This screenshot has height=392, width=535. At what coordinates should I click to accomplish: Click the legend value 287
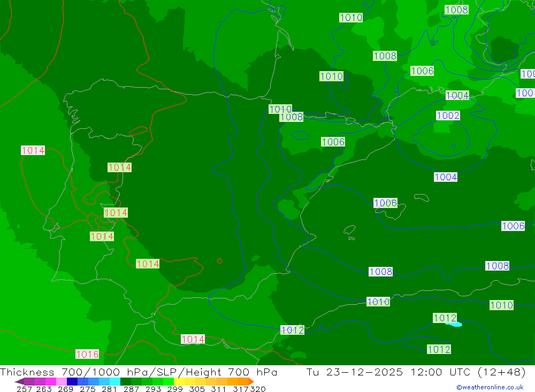tap(131, 389)
